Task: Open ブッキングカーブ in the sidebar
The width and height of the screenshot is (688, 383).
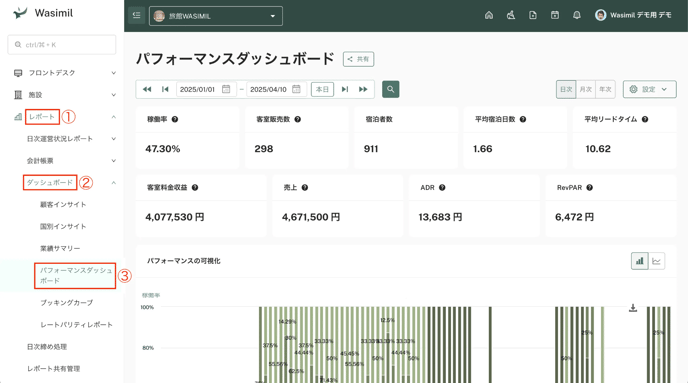Action: coord(67,303)
